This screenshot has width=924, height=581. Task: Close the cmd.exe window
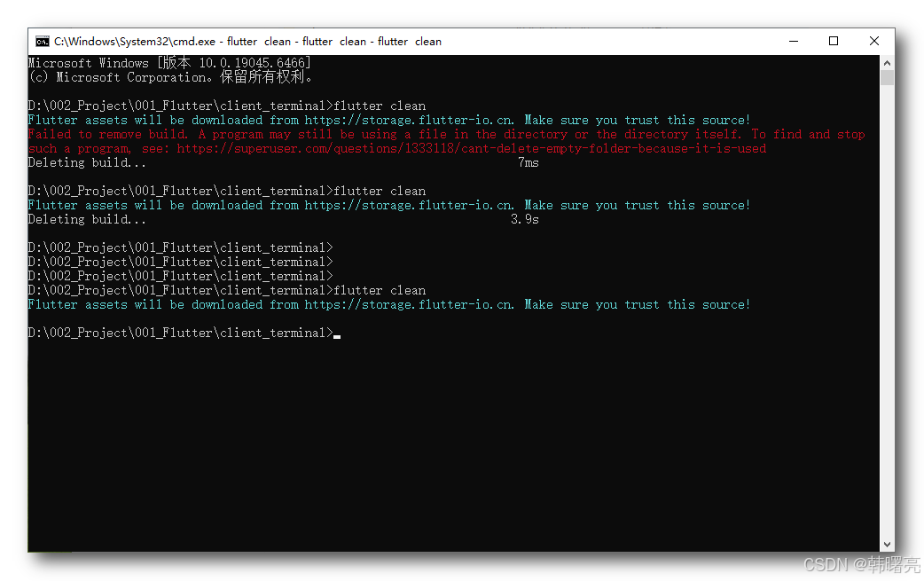tap(874, 42)
